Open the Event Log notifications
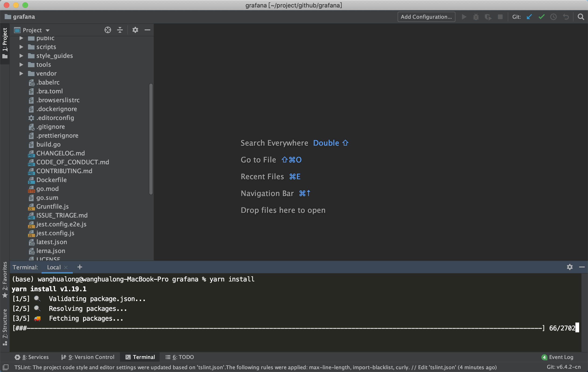The width and height of the screenshot is (588, 372). [557, 357]
